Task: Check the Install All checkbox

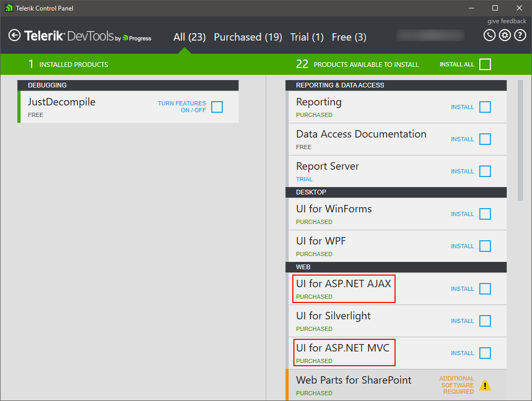Action: click(x=485, y=64)
